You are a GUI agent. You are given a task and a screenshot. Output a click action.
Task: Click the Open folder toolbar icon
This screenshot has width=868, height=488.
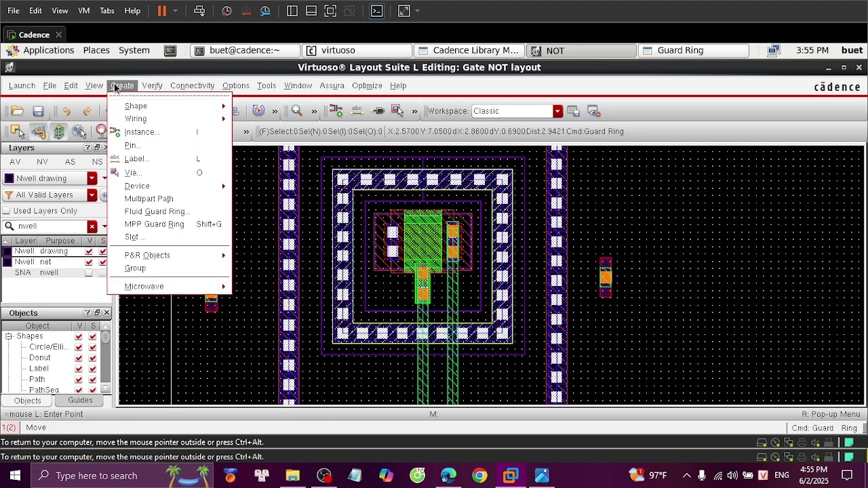point(17,111)
